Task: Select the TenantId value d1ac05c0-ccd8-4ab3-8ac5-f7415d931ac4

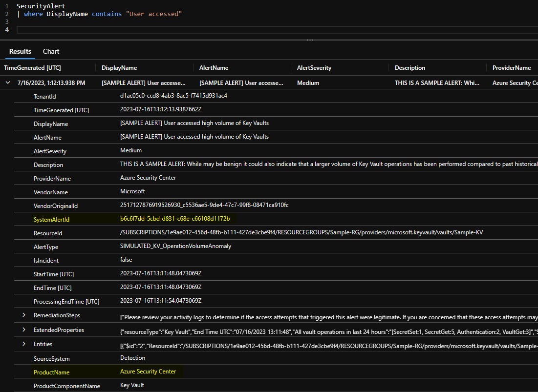Action: pyautogui.click(x=173, y=96)
